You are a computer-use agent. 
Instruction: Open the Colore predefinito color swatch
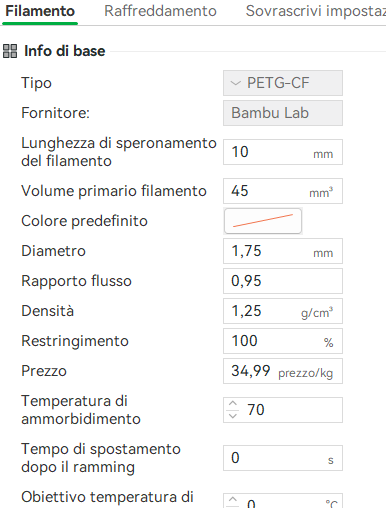click(263, 221)
